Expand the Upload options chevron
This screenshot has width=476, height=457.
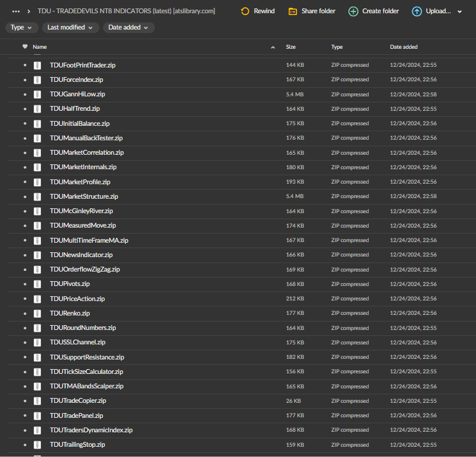[x=460, y=11]
